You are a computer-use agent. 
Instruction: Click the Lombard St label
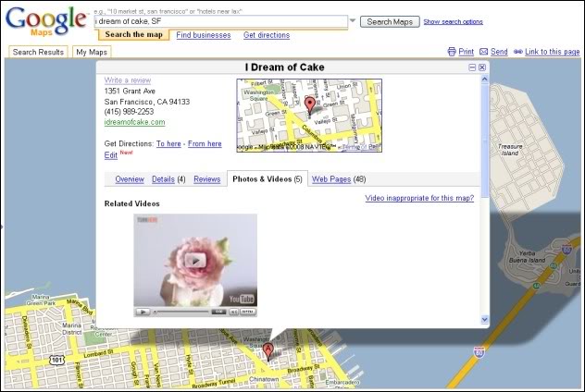pyautogui.click(x=98, y=353)
